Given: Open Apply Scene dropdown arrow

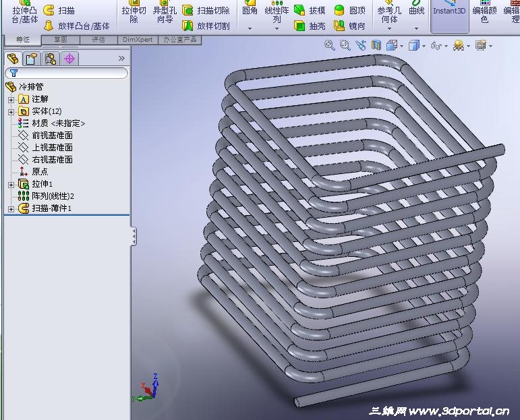Looking at the screenshot, I should tap(468, 46).
